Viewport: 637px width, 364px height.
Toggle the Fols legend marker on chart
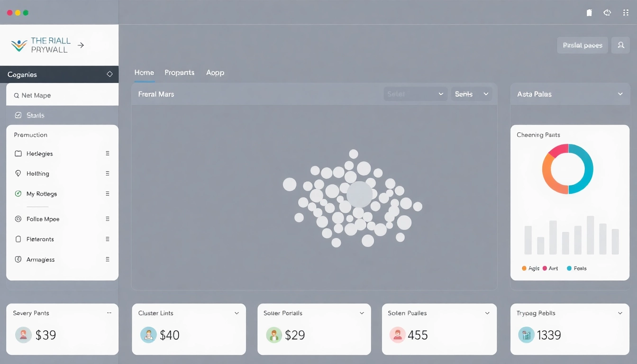(570, 268)
